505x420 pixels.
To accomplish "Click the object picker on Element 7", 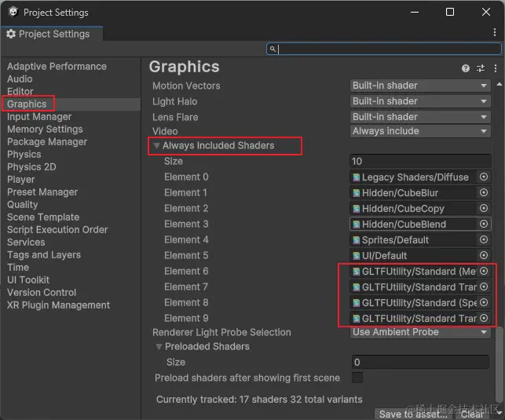I will tap(484, 287).
